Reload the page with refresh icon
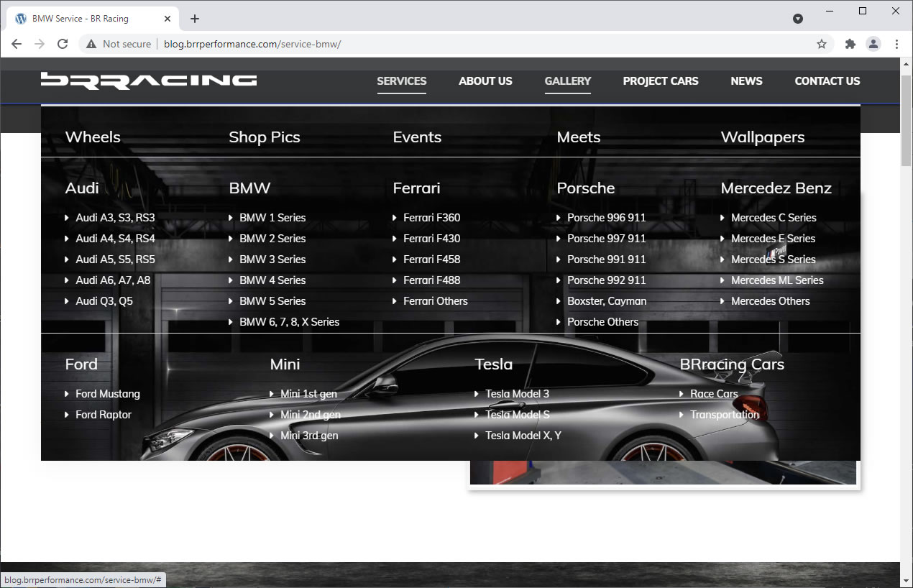The height and width of the screenshot is (588, 913). [x=63, y=44]
